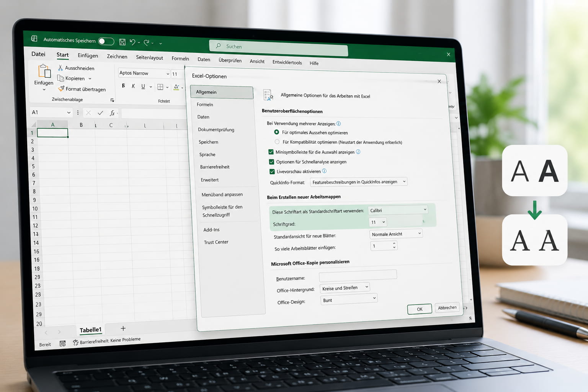Click the general options icon in dialog header

pyautogui.click(x=268, y=95)
